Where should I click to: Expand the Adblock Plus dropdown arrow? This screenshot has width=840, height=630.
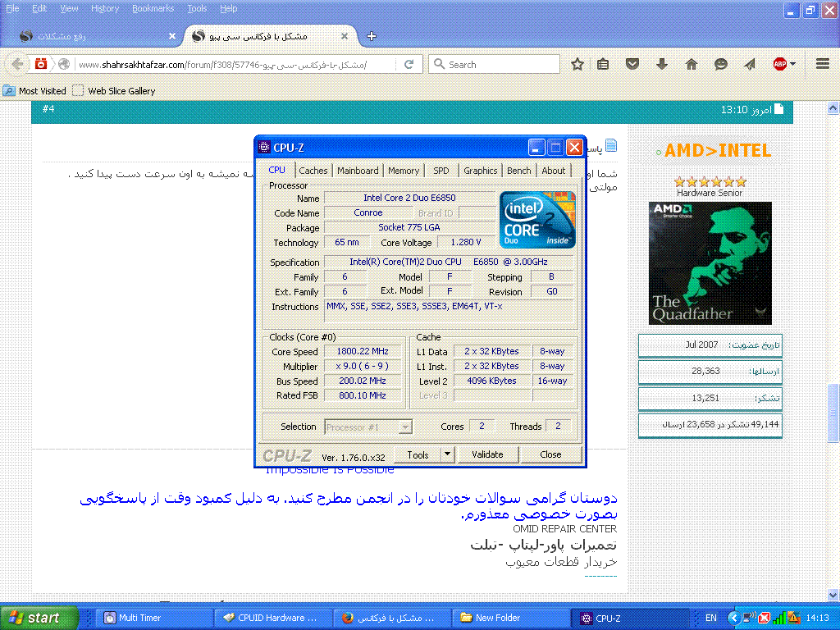tap(792, 64)
